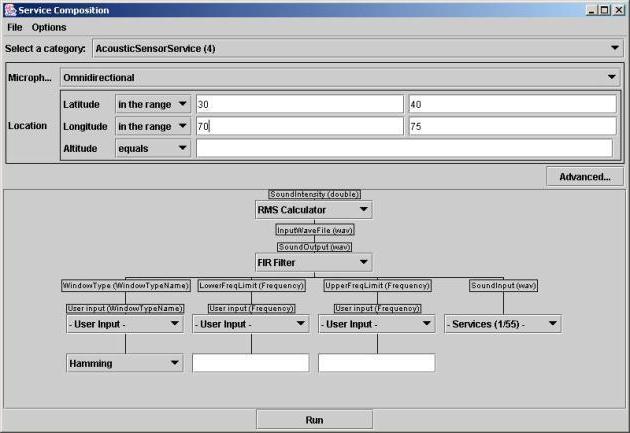
Task: Open the RMS Calculator service dropdown
Action: (x=314, y=209)
